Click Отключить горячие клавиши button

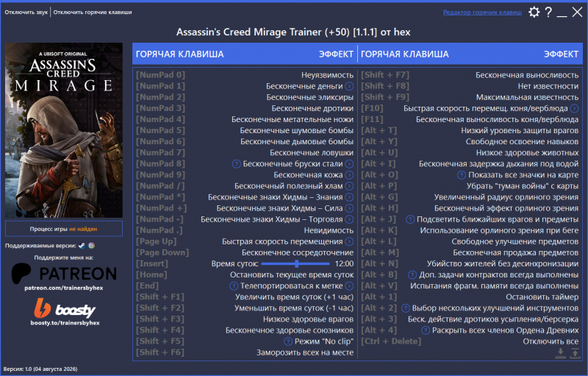click(x=93, y=13)
